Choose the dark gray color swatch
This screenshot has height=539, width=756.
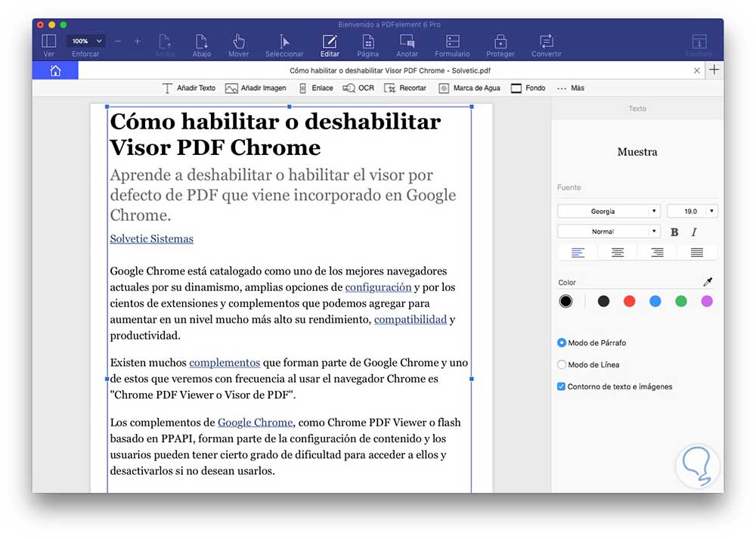[603, 302]
